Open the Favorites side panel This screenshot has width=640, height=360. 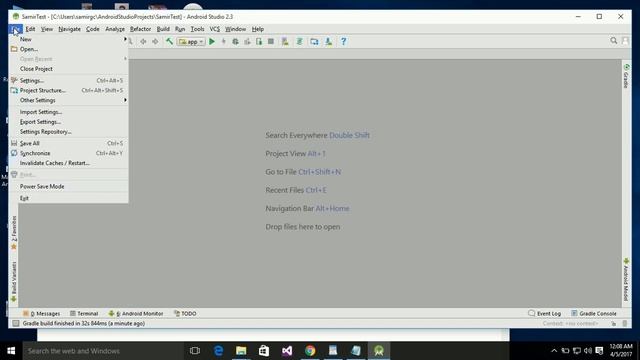coord(14,233)
